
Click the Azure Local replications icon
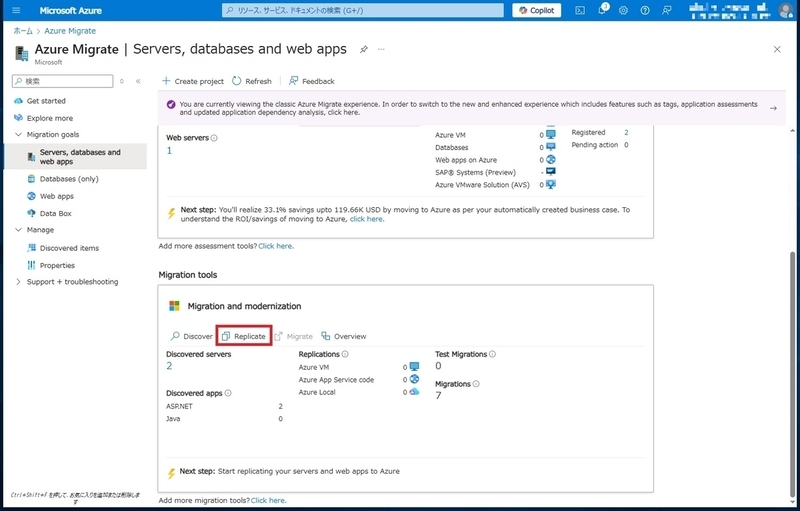(x=414, y=392)
